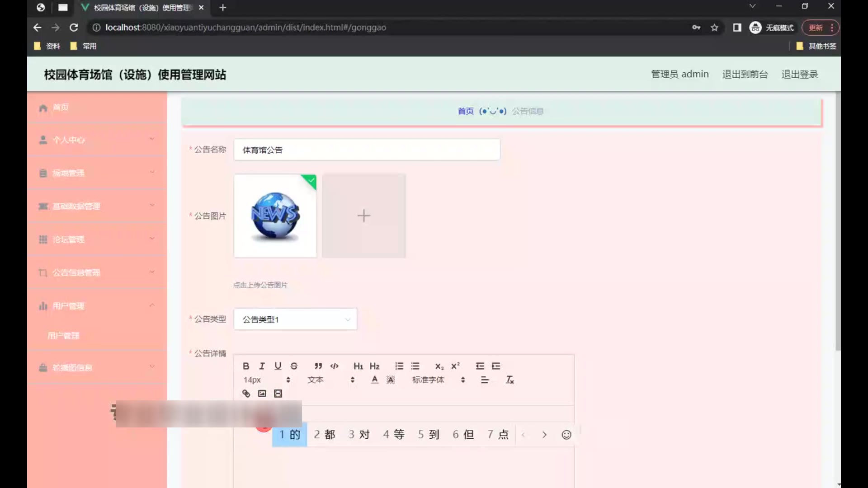This screenshot has width=868, height=488.
Task: Click 退出登录 in the header
Action: 799,74
